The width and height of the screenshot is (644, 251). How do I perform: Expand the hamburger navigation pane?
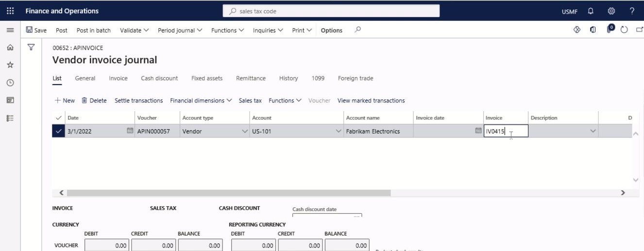coord(10,30)
